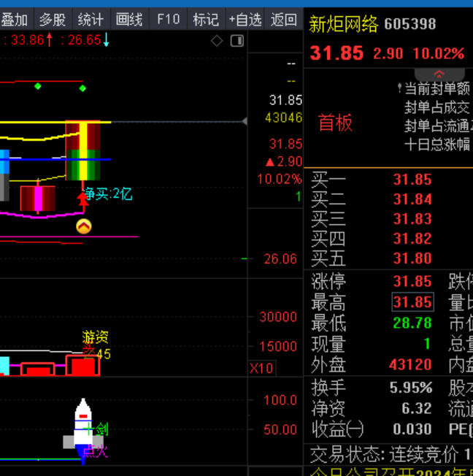Click the 返回 back button
The width and height of the screenshot is (473, 476).
(283, 20)
